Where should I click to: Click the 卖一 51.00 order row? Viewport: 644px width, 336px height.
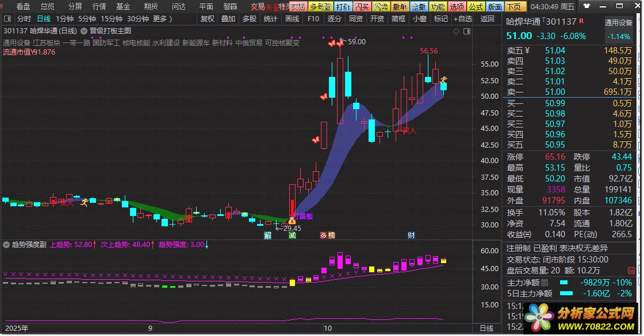coord(569,92)
